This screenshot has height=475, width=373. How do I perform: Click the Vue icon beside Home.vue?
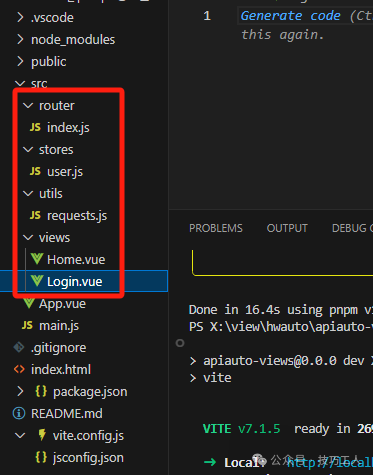click(37, 259)
